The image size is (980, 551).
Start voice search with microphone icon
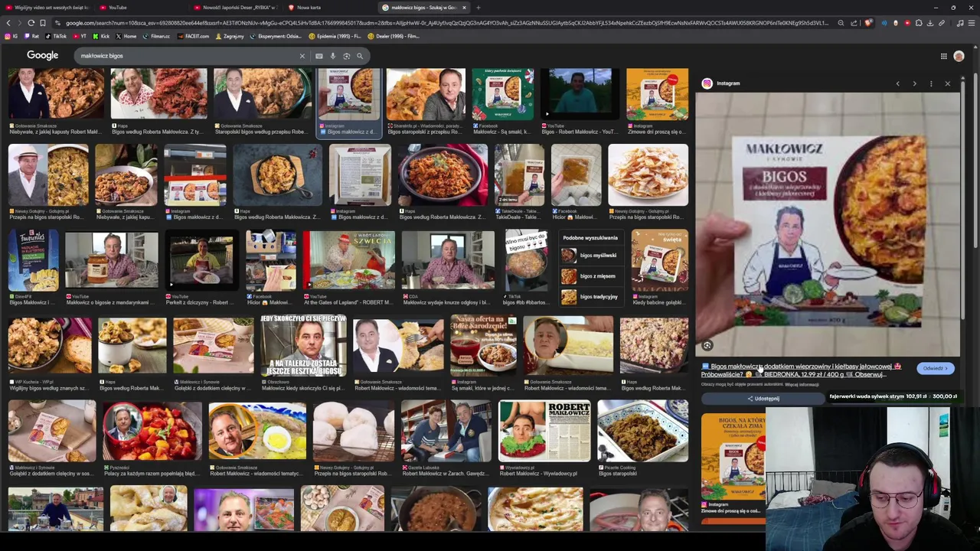pyautogui.click(x=332, y=56)
